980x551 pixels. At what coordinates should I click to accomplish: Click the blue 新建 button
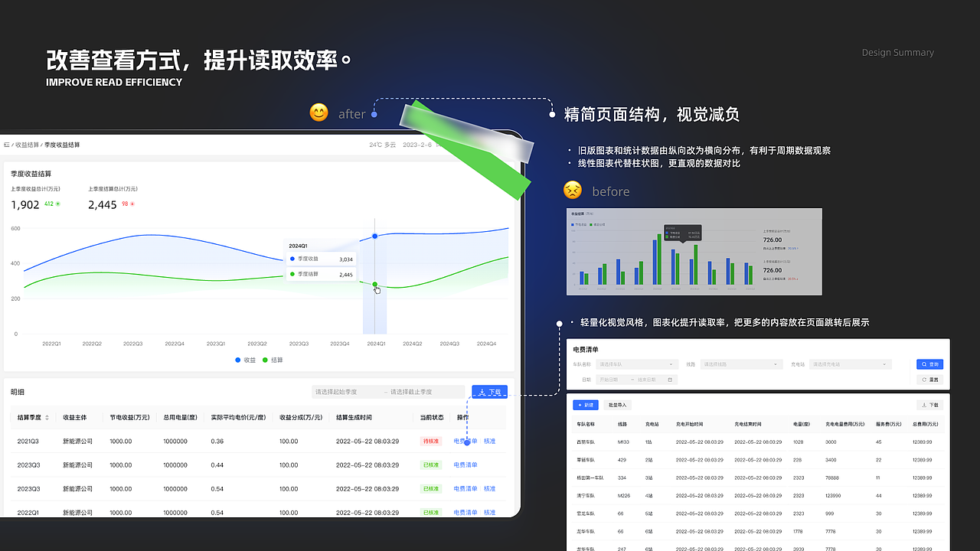click(x=586, y=405)
